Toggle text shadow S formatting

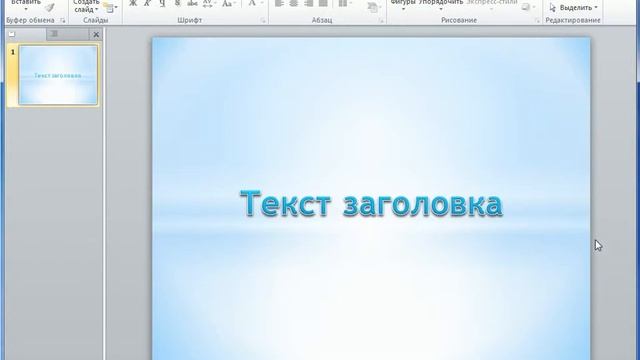[x=177, y=4]
